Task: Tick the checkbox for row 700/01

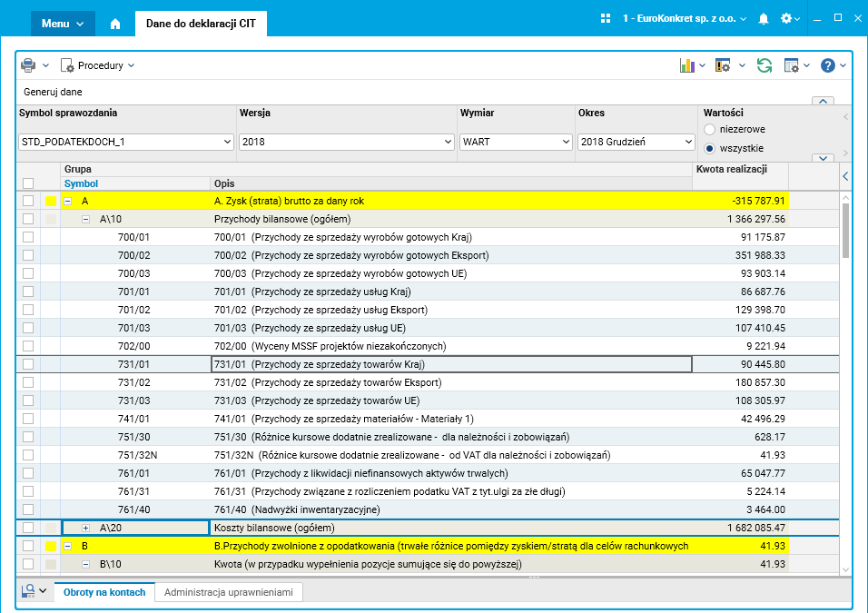Action: pos(28,237)
